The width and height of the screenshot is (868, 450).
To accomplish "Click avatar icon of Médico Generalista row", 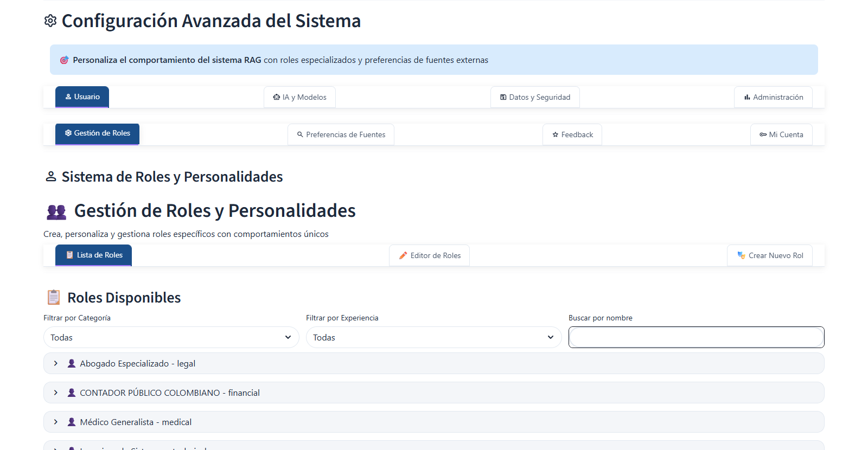I will [x=72, y=422].
